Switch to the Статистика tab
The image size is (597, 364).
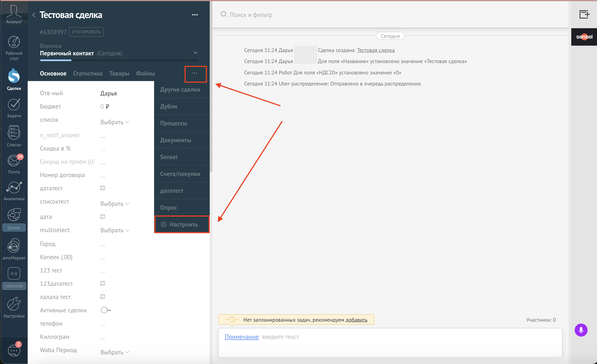pyautogui.click(x=88, y=74)
